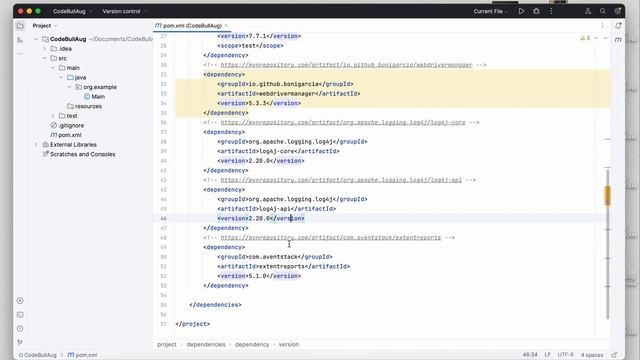
Task: Open Maven tool window icon on right sidebar
Action: (618, 40)
